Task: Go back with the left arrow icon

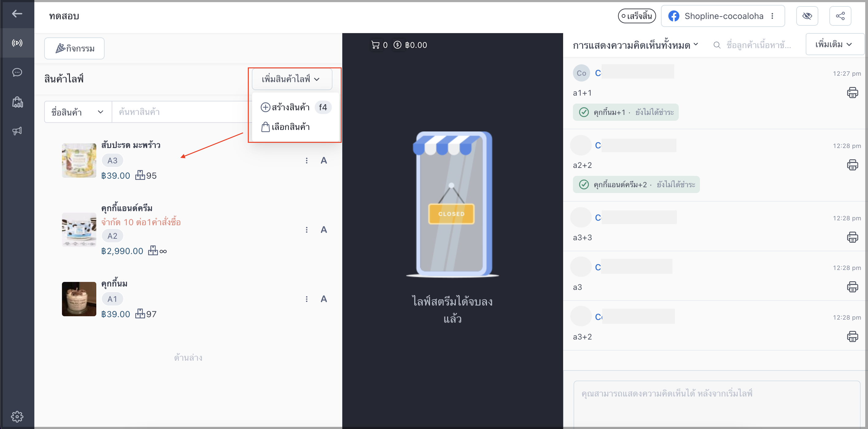Action: [17, 13]
